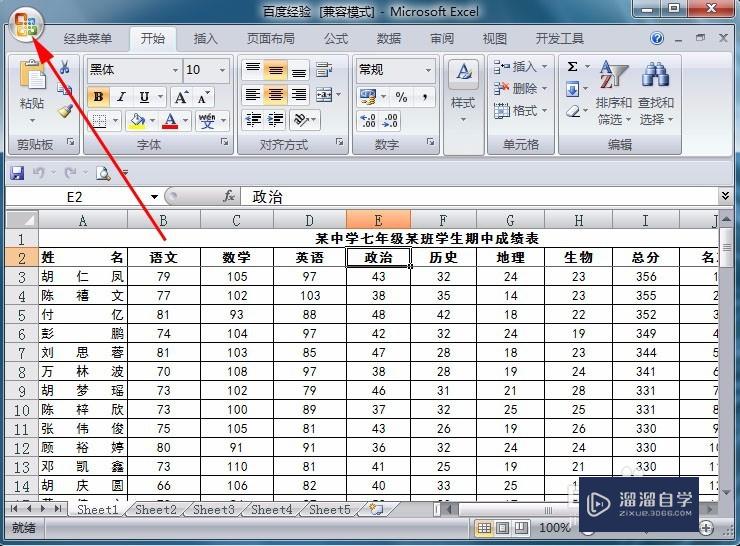Expand the Name Box dropdown arrow
740x546 pixels.
click(154, 196)
